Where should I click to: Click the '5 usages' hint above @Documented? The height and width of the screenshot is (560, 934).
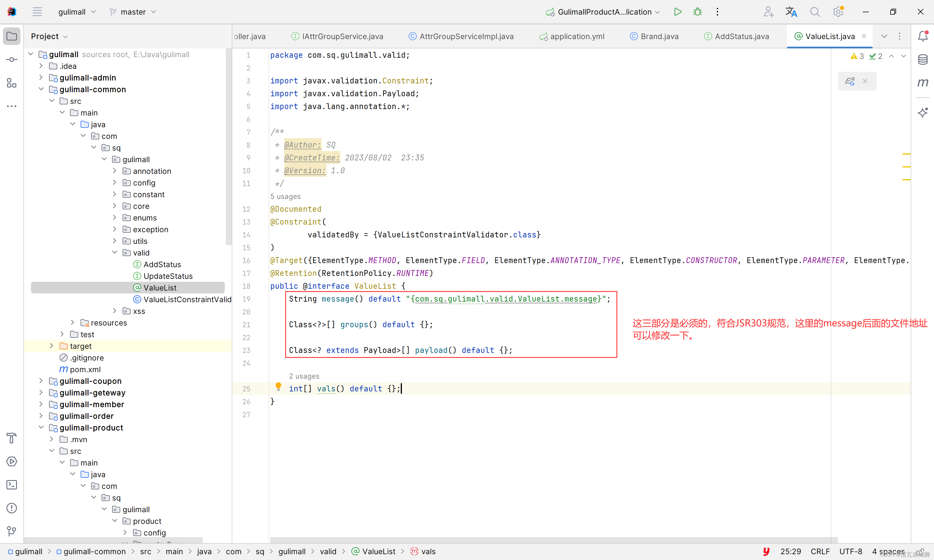click(285, 196)
